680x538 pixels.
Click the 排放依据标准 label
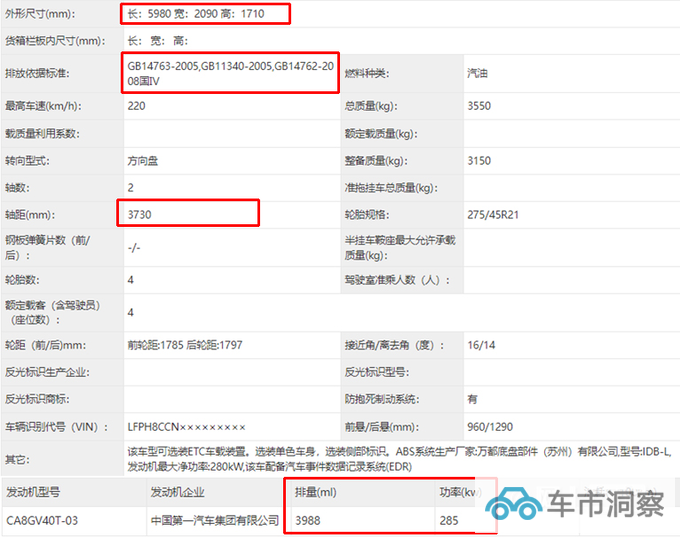click(37, 73)
